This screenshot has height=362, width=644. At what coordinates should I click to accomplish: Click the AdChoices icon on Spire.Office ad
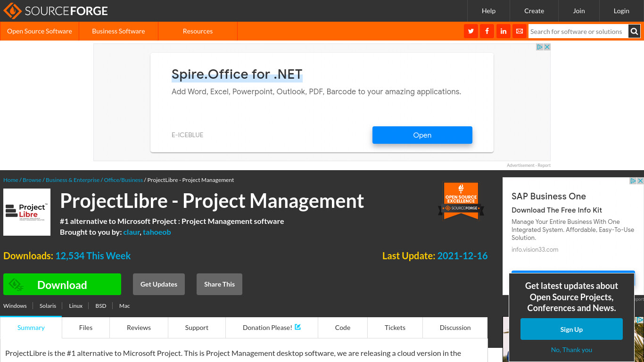540,47
